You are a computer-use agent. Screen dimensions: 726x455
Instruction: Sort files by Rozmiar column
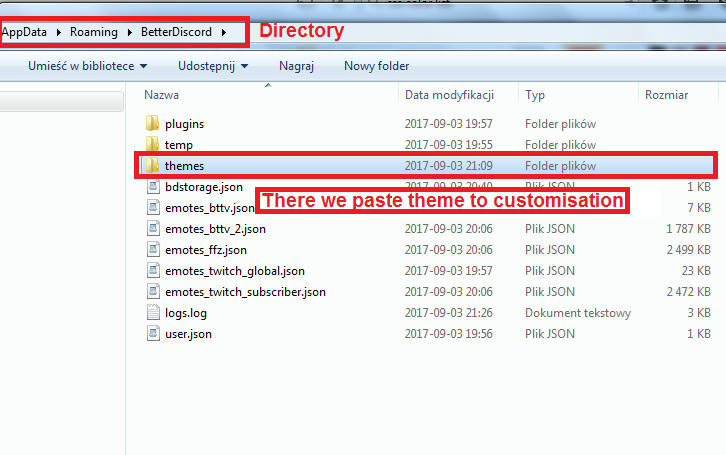pos(666,95)
